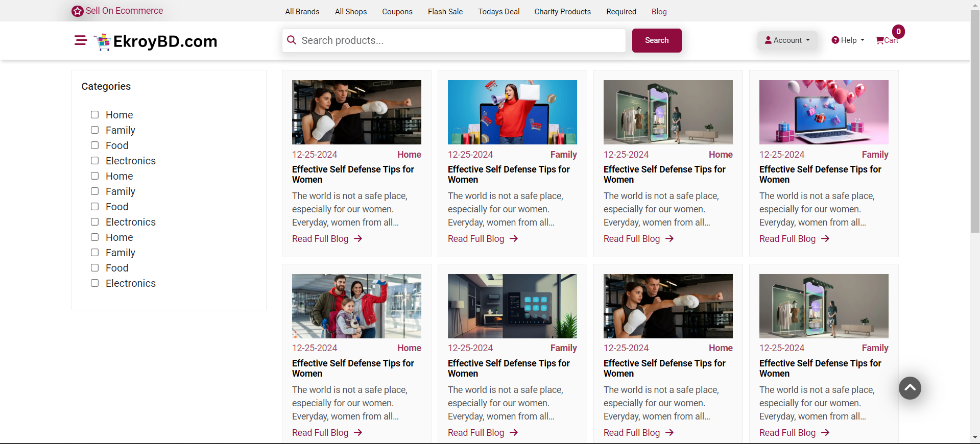Viewport: 980px width, 444px height.
Task: Click the arrow next to first Read Full Blog
Action: point(358,238)
